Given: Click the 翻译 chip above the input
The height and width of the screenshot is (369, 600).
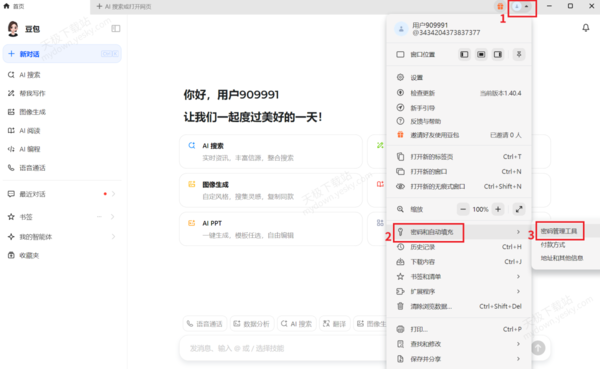Looking at the screenshot, I should (334, 324).
